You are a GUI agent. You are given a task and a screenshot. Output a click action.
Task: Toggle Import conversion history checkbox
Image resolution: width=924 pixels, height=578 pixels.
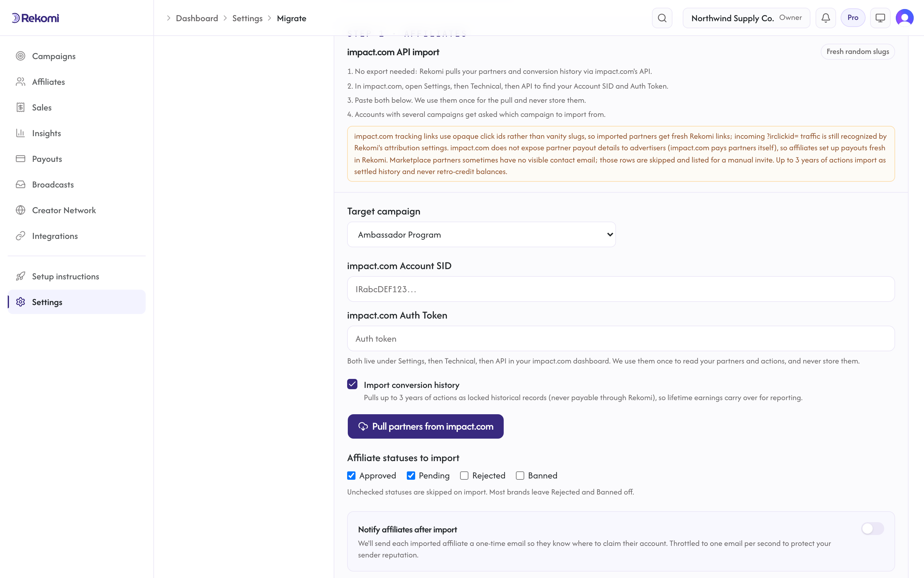tap(352, 384)
